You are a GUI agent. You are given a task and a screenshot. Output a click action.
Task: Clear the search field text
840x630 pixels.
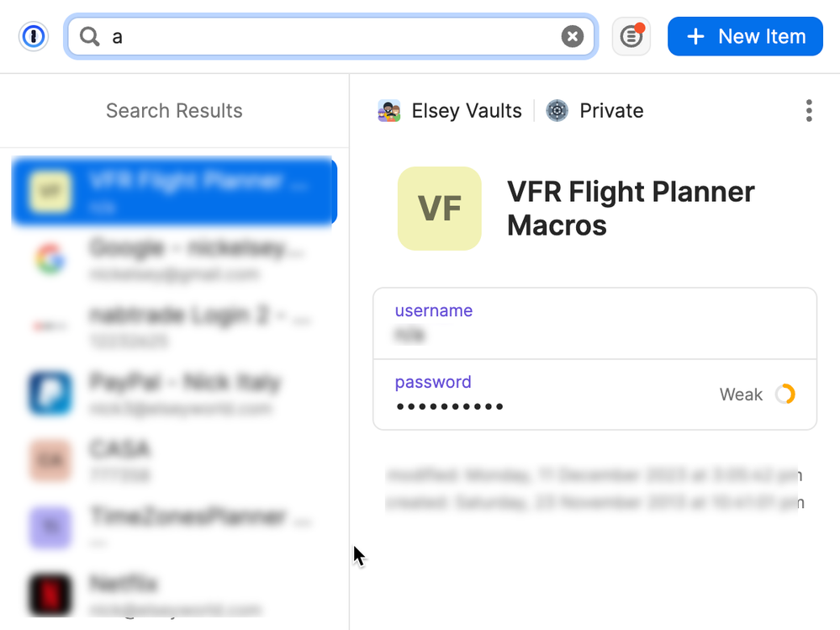tap(572, 36)
